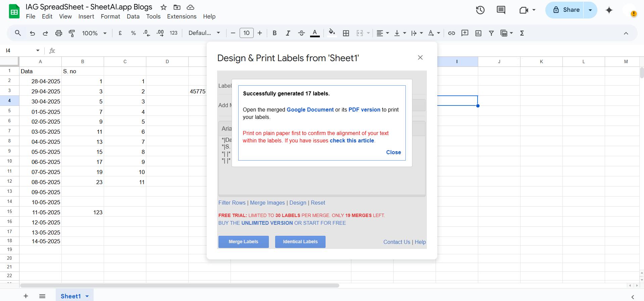Open the search menus magnifier tool
The height and width of the screenshot is (301, 644).
tap(18, 33)
